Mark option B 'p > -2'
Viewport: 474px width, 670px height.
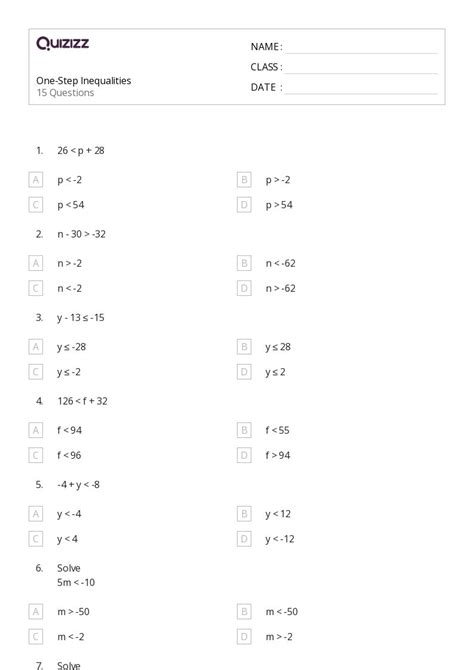pyautogui.click(x=244, y=180)
